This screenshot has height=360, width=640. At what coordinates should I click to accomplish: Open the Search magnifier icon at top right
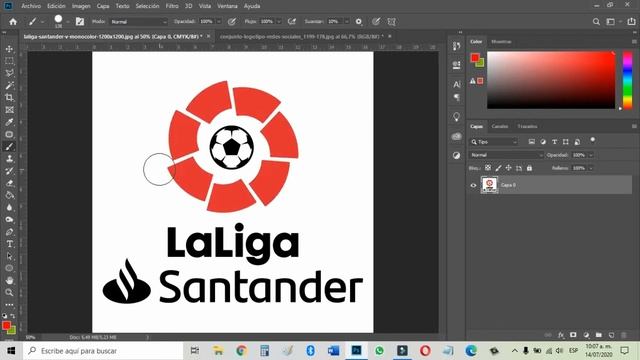pyautogui.click(x=596, y=22)
